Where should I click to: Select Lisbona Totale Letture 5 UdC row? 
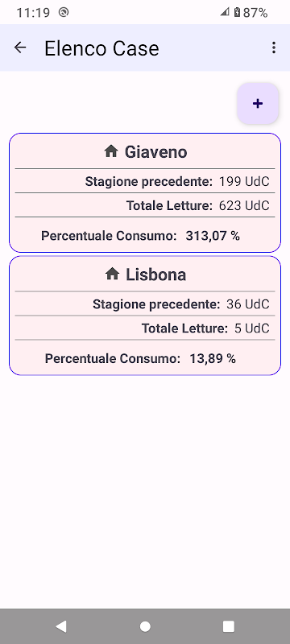pos(145,328)
